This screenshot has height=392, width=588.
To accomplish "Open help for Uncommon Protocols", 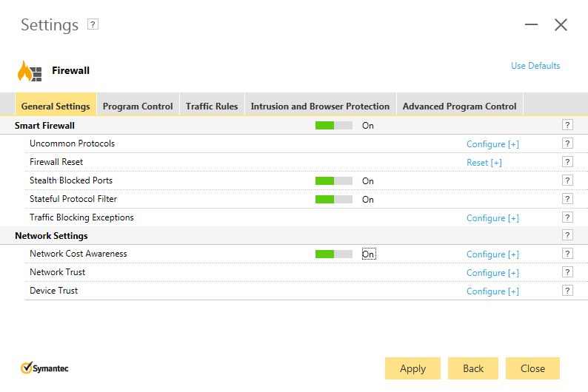I will click(x=567, y=143).
